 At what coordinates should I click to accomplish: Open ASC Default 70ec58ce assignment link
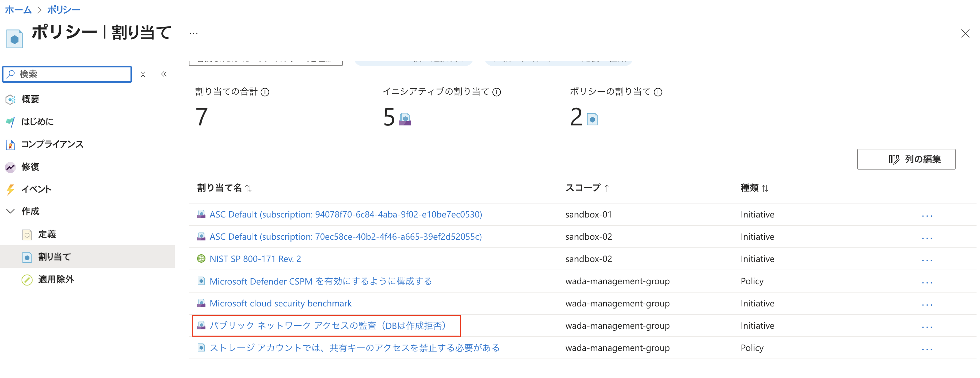tap(346, 237)
